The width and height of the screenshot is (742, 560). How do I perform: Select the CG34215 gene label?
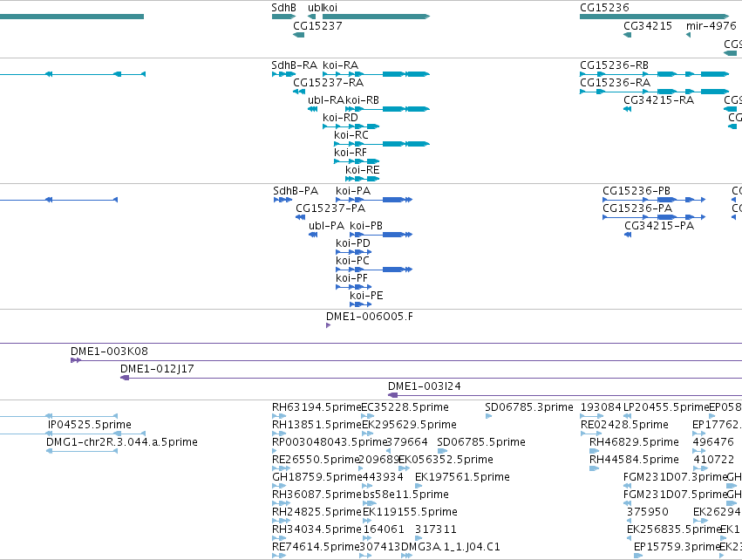648,26
